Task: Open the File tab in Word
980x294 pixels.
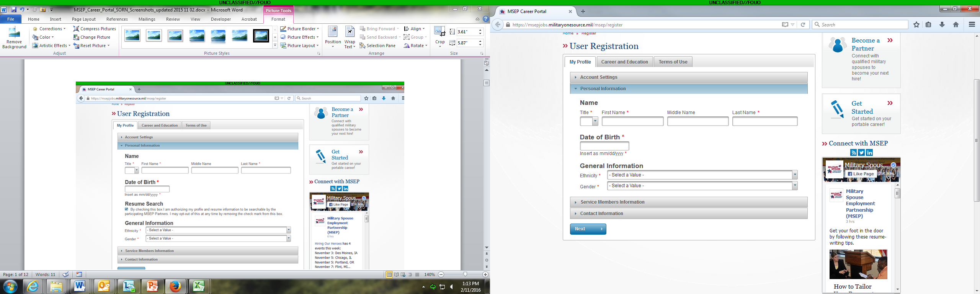Action: [x=11, y=19]
